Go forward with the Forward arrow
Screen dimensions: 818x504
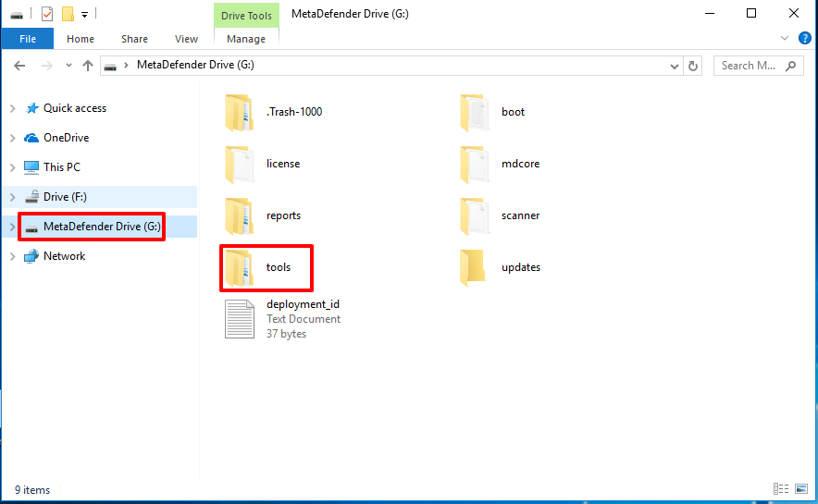(x=47, y=66)
